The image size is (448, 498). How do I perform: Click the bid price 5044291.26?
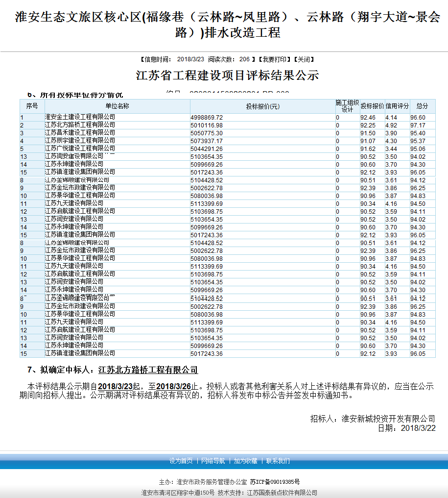[207, 149]
